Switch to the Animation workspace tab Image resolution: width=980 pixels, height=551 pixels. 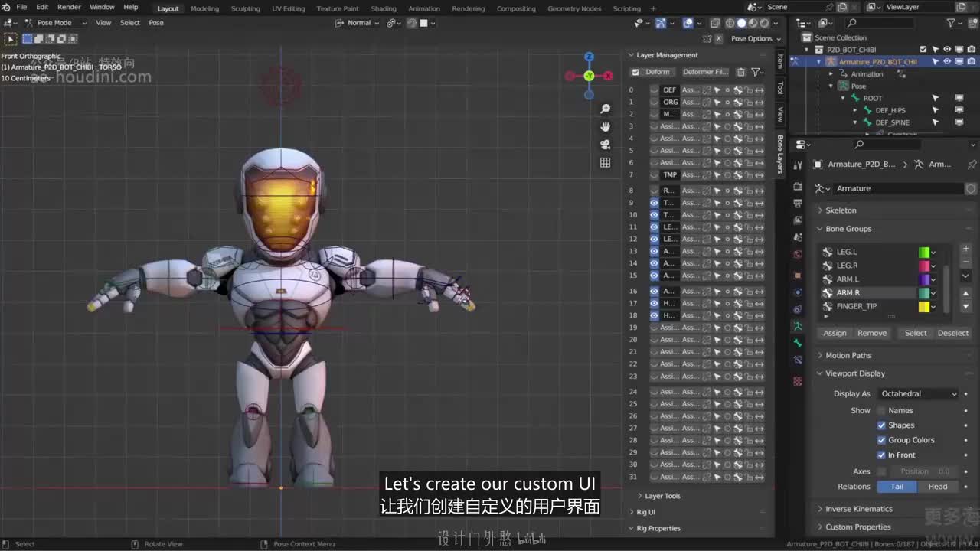click(x=424, y=8)
